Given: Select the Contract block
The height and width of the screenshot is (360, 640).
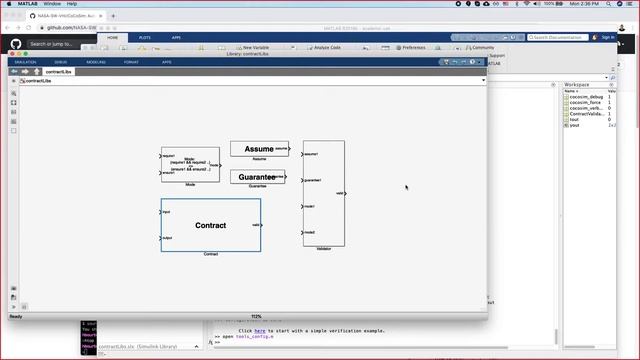Looking at the screenshot, I should [x=211, y=225].
